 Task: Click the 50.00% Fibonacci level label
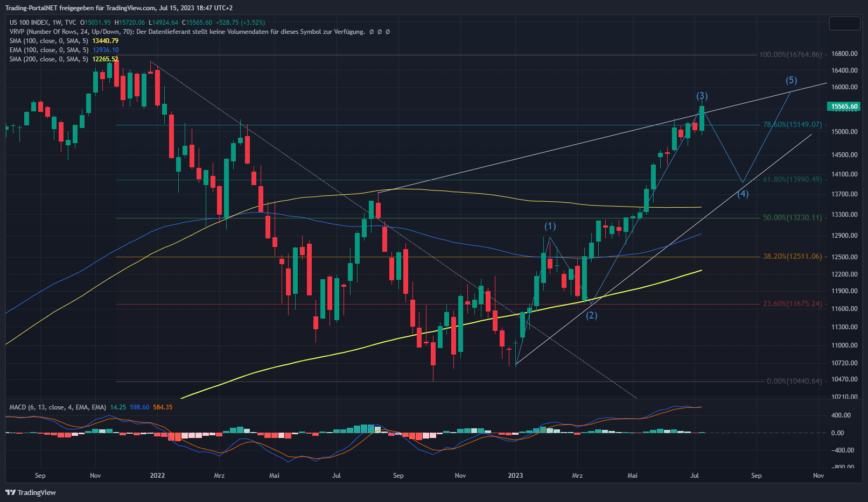pos(792,218)
